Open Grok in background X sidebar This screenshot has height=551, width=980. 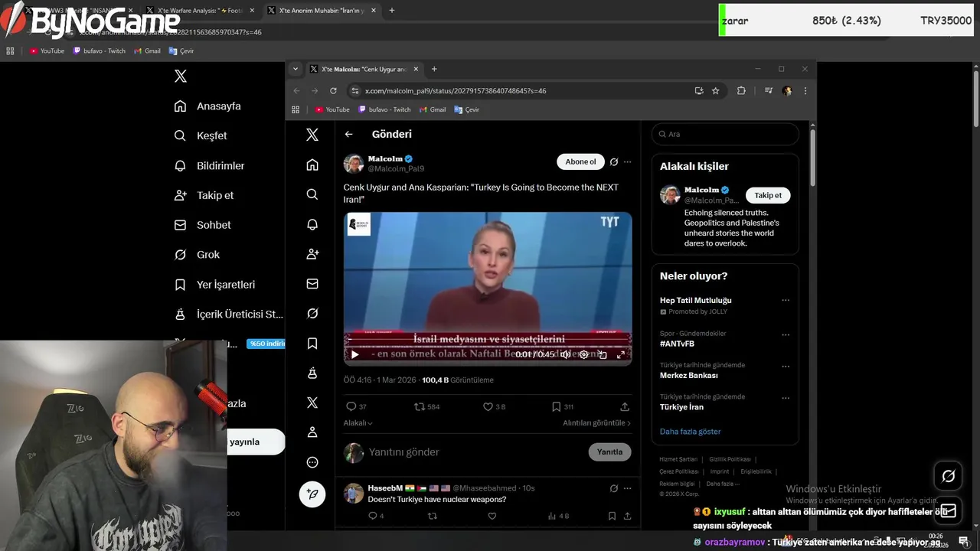click(197, 255)
